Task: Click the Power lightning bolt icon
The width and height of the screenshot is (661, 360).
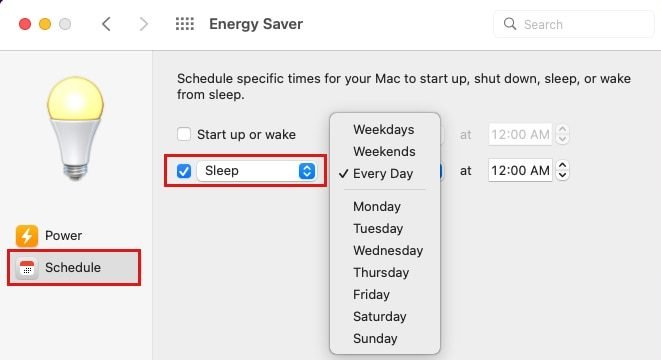Action: click(x=27, y=235)
